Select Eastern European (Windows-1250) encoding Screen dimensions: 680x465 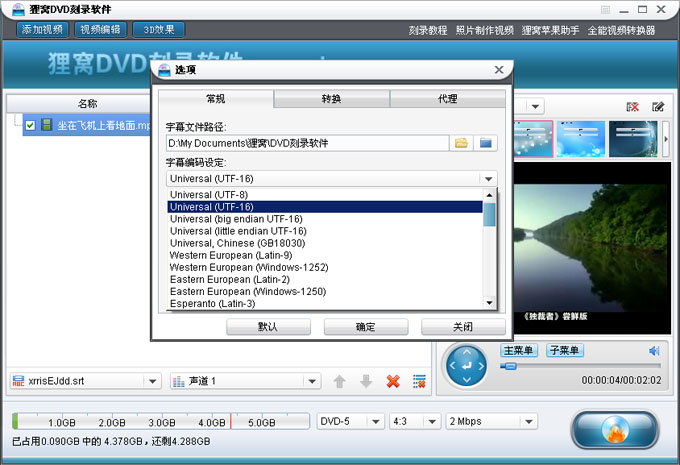pyautogui.click(x=325, y=291)
